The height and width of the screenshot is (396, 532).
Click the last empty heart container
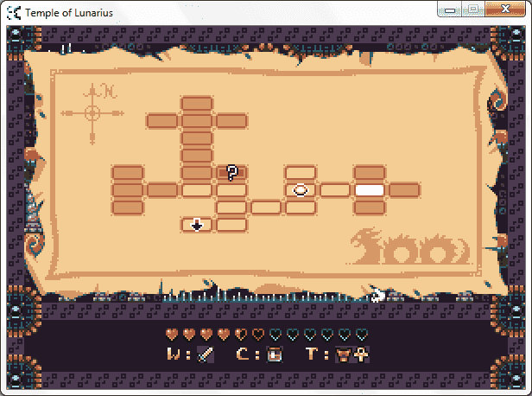[x=361, y=335]
